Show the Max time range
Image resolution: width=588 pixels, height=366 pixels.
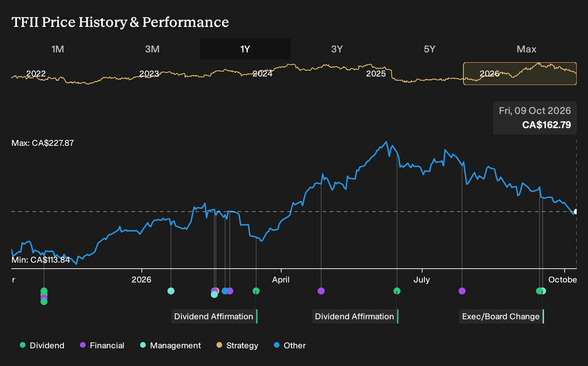point(526,49)
